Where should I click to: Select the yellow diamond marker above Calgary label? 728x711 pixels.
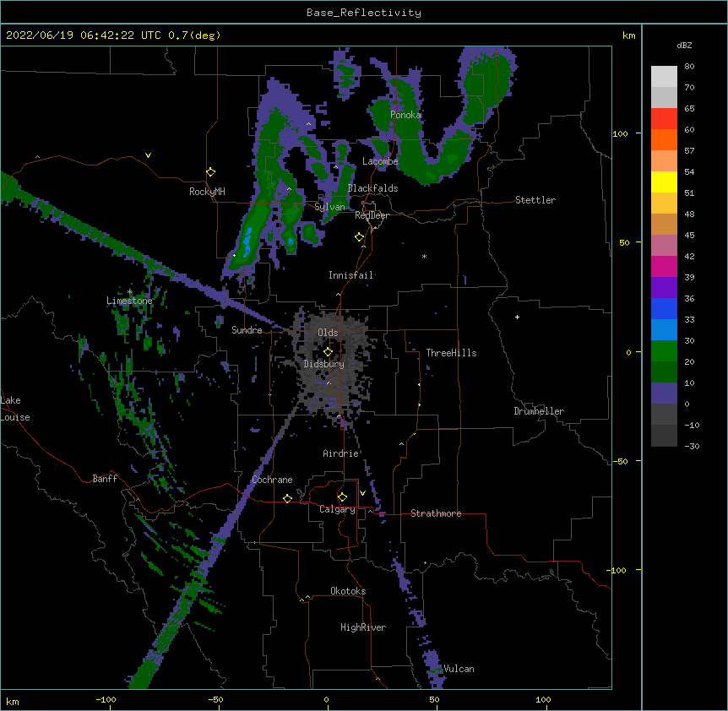(342, 497)
